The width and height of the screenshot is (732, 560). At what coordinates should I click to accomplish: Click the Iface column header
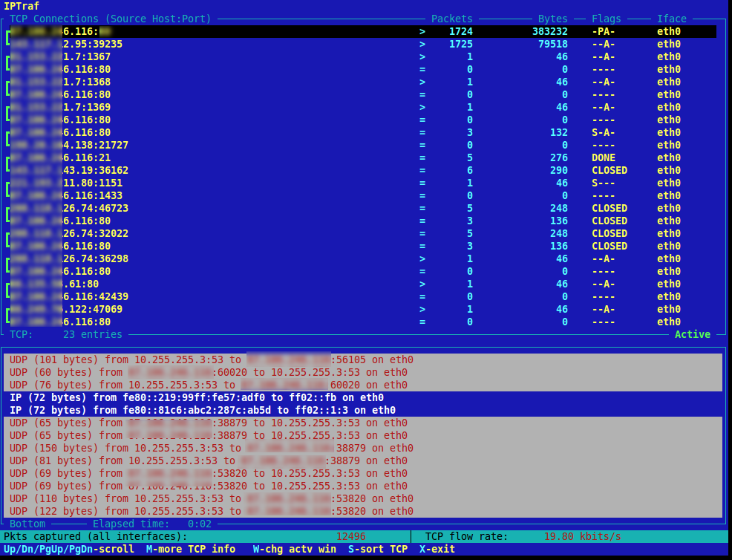pos(672,19)
